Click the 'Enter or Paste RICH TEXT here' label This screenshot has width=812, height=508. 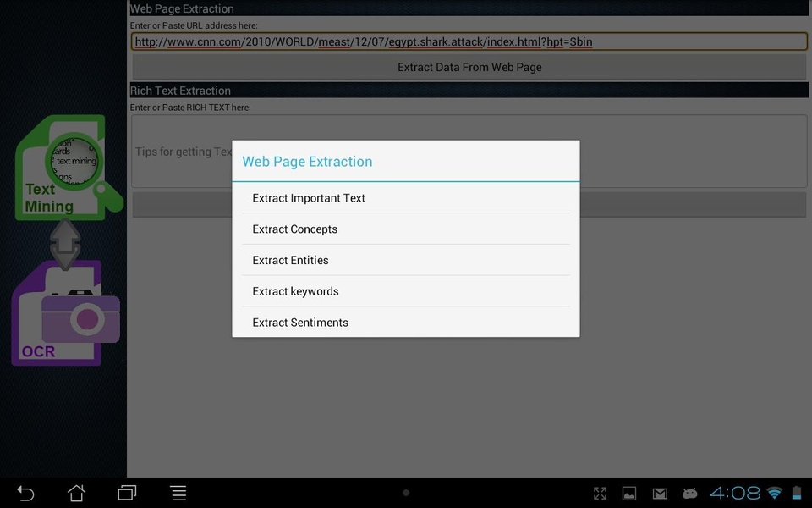pos(190,108)
